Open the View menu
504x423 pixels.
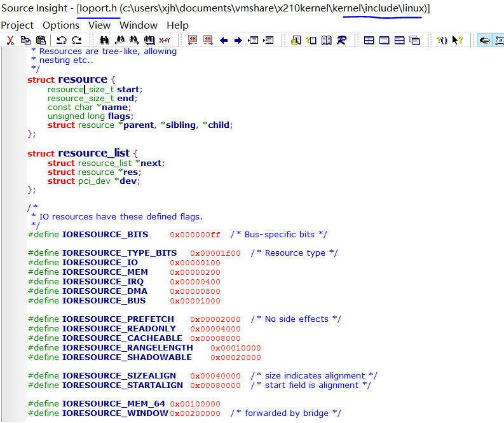pos(99,25)
